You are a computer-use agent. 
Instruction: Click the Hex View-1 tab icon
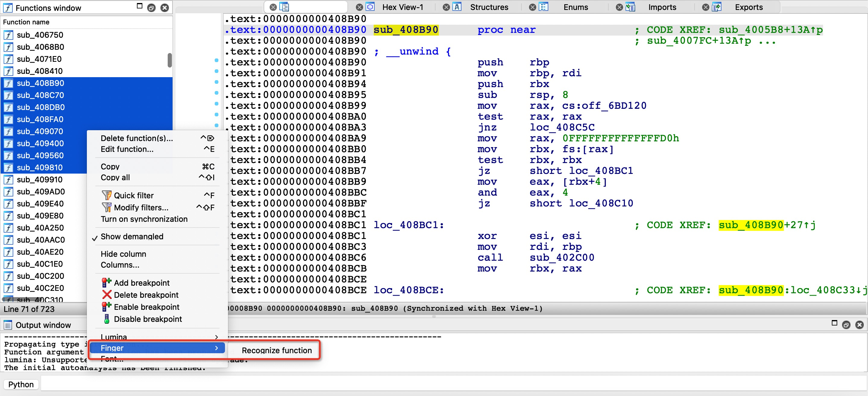point(370,7)
